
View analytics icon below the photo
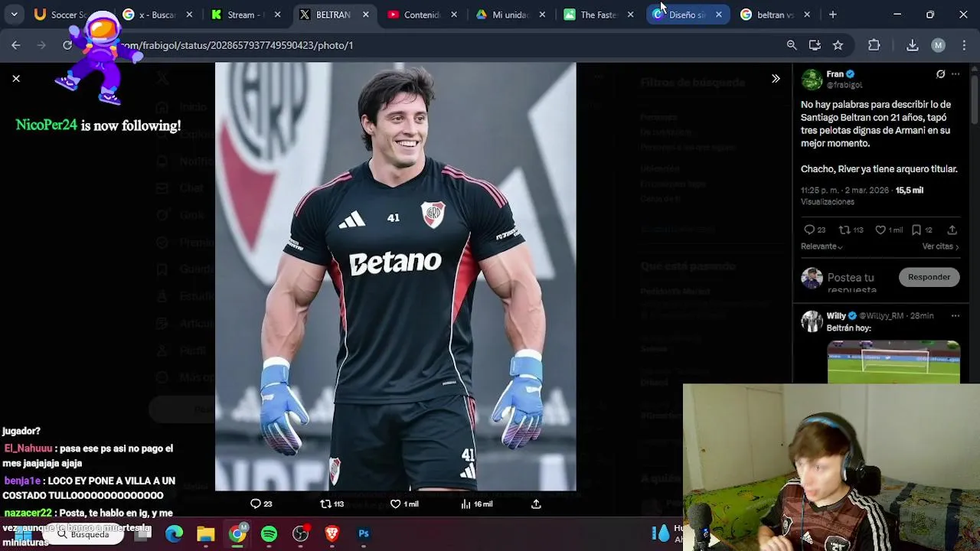pyautogui.click(x=465, y=504)
